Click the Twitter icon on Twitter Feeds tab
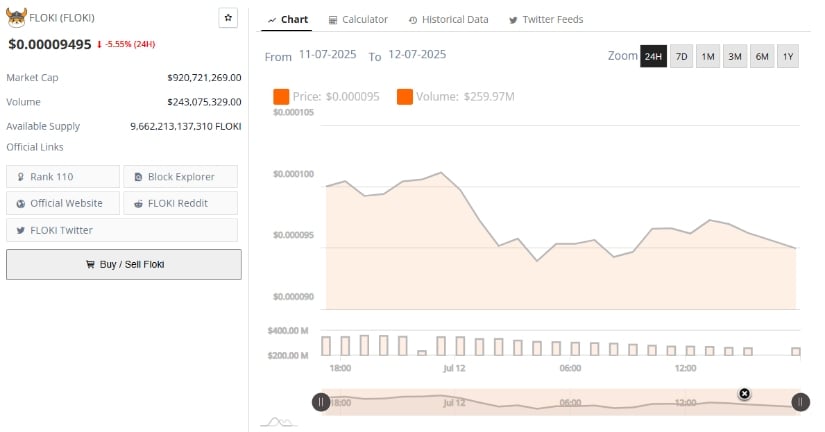This screenshot has width=825, height=432. 513,20
